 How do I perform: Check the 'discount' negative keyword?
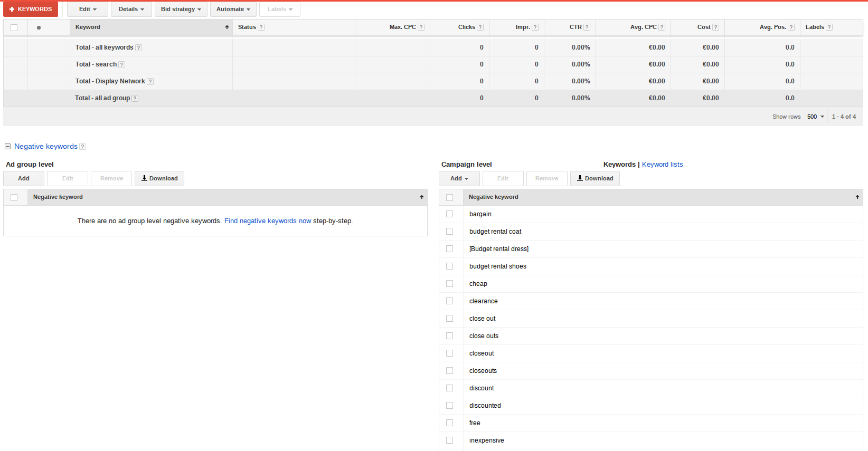click(450, 388)
